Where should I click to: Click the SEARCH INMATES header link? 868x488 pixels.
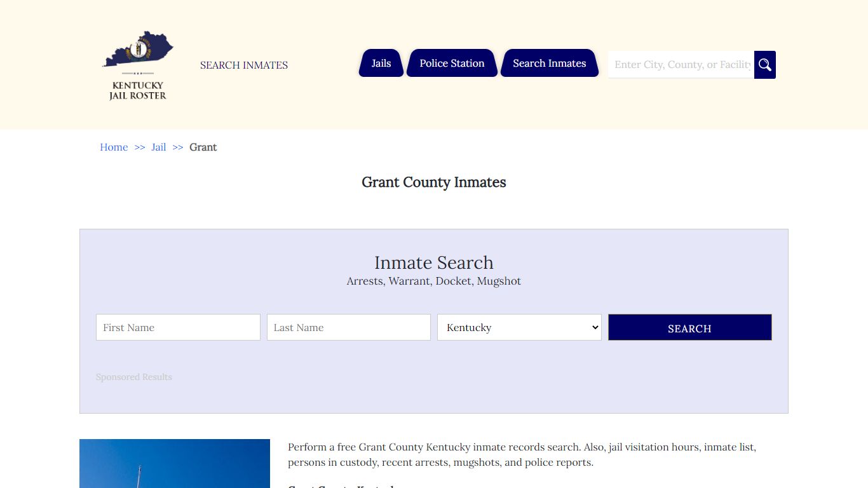pos(244,65)
